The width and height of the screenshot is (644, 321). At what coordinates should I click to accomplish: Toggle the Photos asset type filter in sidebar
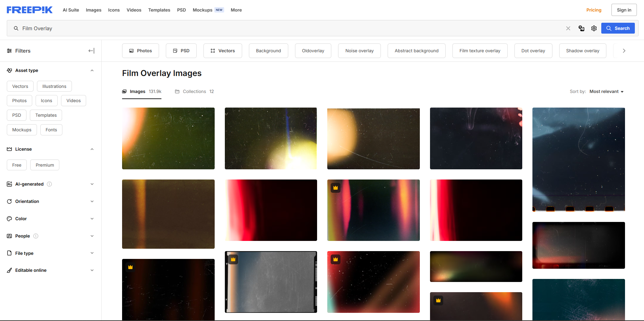(x=19, y=101)
